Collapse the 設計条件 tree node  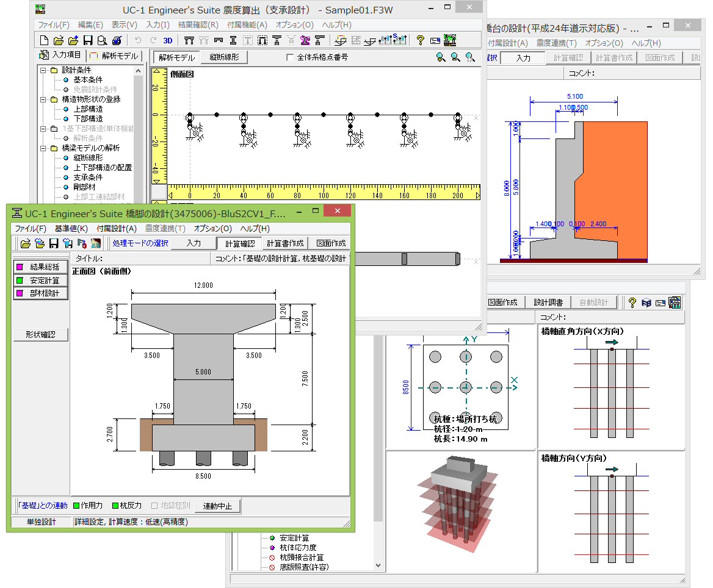pyautogui.click(x=43, y=70)
